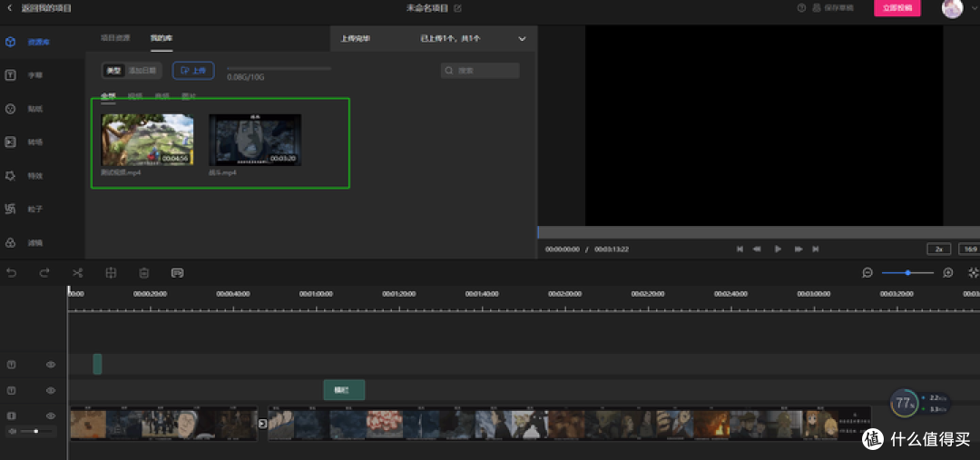
Task: Adjust the timeline zoom slider
Action: coord(907,272)
